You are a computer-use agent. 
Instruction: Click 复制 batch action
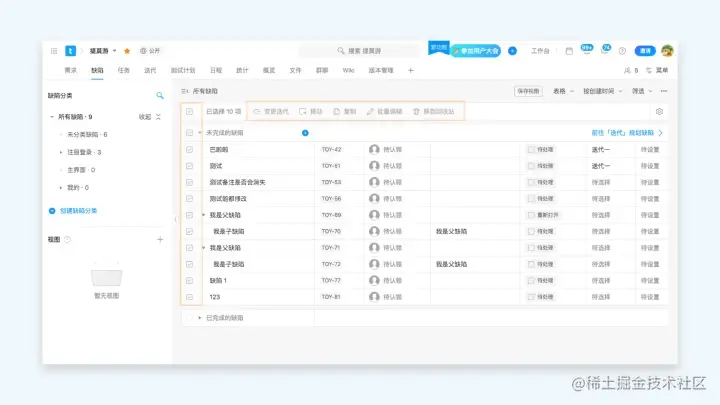point(345,112)
